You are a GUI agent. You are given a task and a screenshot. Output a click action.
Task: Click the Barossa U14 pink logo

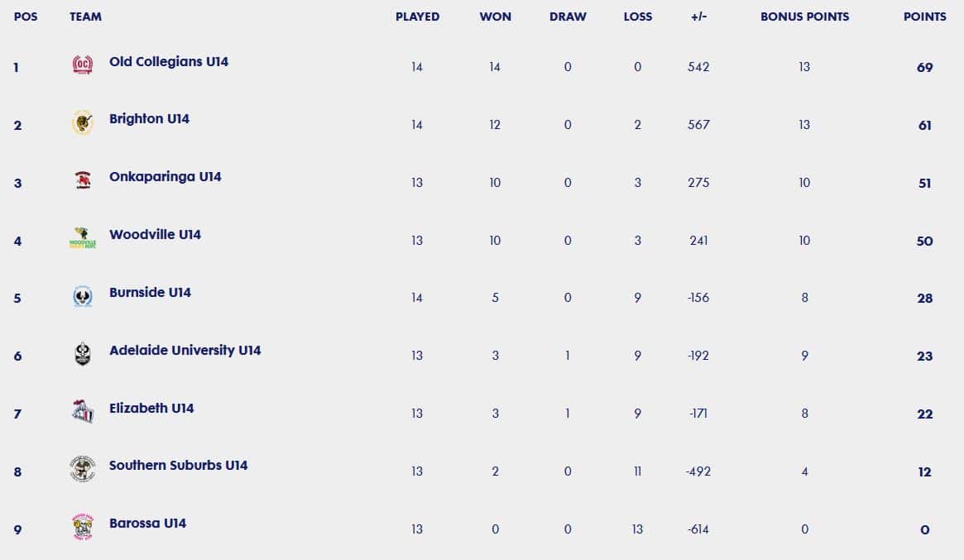pyautogui.click(x=83, y=527)
